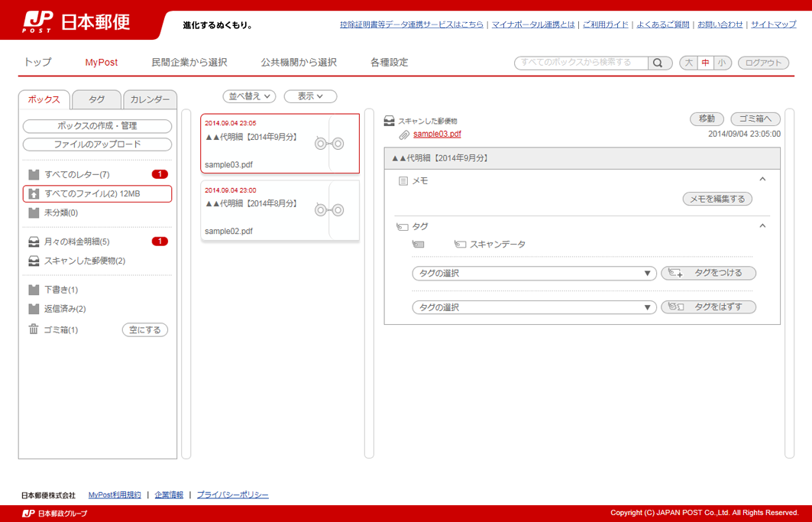The width and height of the screenshot is (812, 522).
Task: Select すべてのファイル(2) 12MB box
Action: click(x=97, y=193)
